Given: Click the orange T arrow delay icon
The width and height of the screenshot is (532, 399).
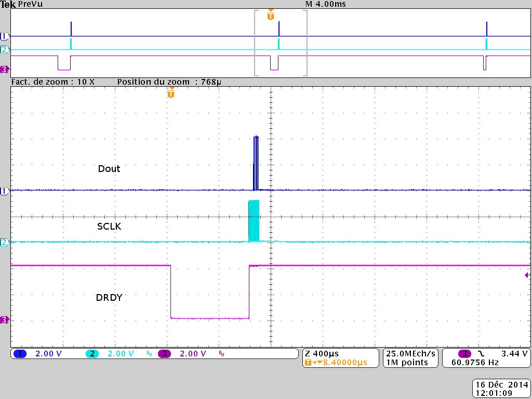Looking at the screenshot, I should tap(313, 363).
